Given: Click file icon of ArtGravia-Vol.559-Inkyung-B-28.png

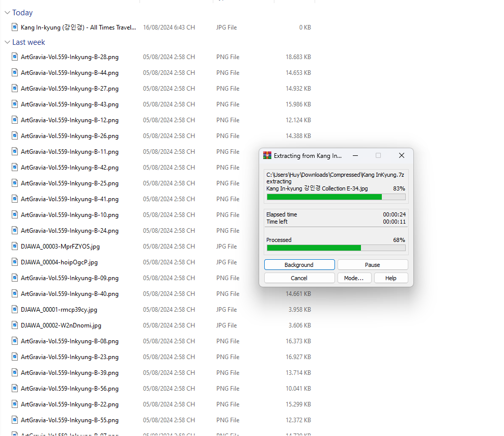Looking at the screenshot, I should tap(15, 57).
